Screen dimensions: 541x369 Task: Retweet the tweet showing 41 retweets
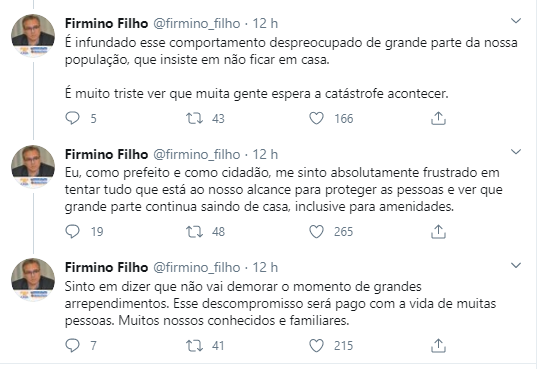point(195,346)
